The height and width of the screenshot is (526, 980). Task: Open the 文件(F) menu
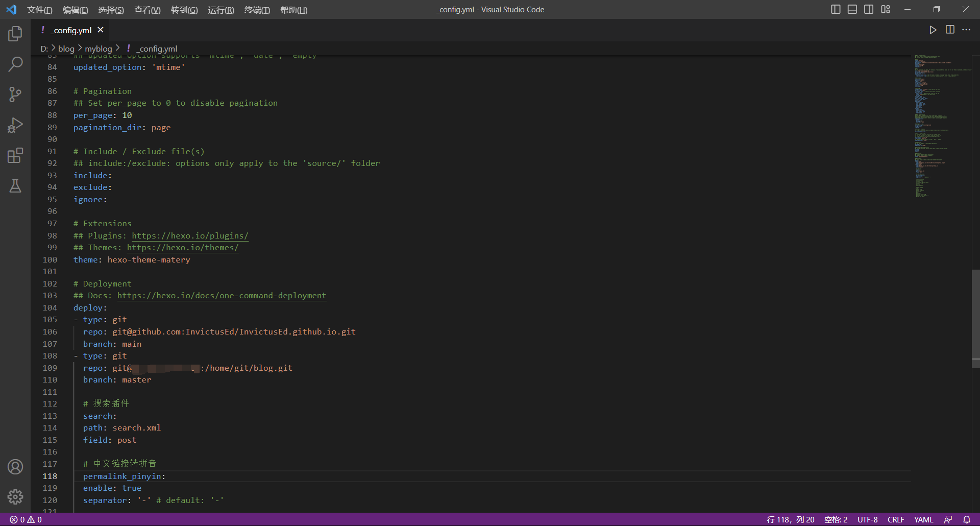pyautogui.click(x=39, y=10)
